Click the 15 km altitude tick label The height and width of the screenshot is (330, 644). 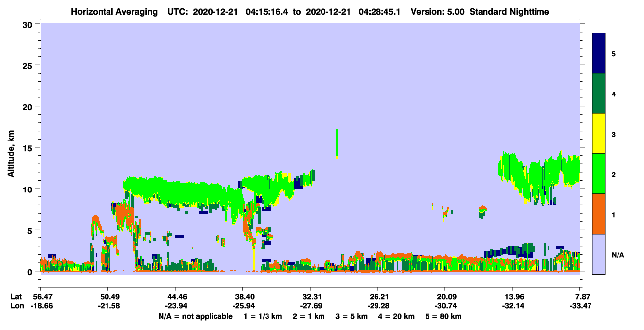(29, 147)
